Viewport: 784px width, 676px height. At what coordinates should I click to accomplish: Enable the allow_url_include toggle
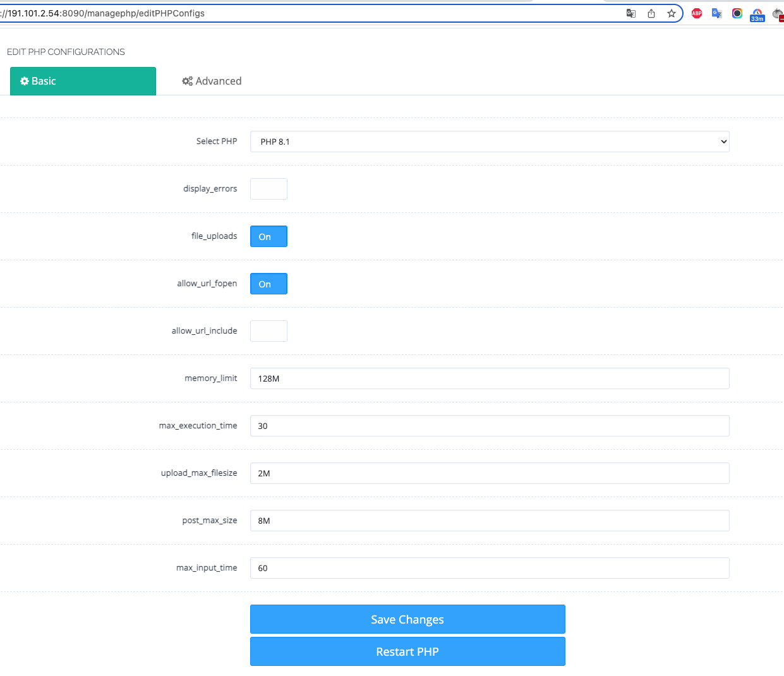point(268,331)
